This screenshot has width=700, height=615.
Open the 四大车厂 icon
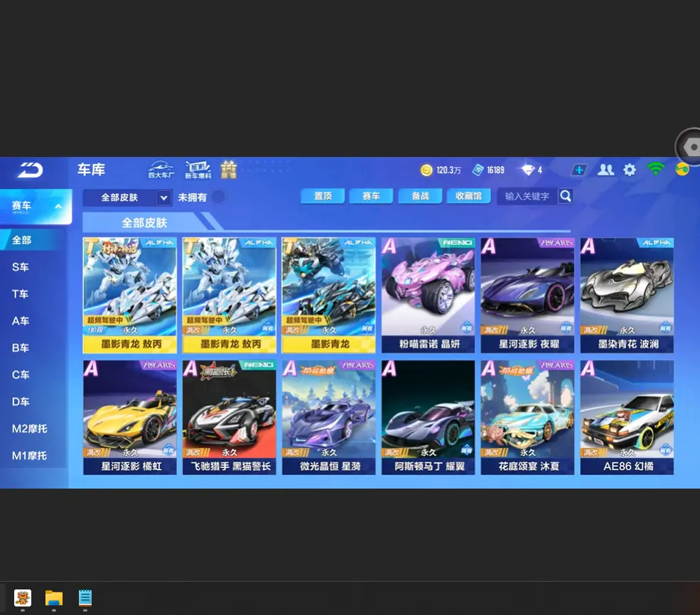tap(161, 170)
